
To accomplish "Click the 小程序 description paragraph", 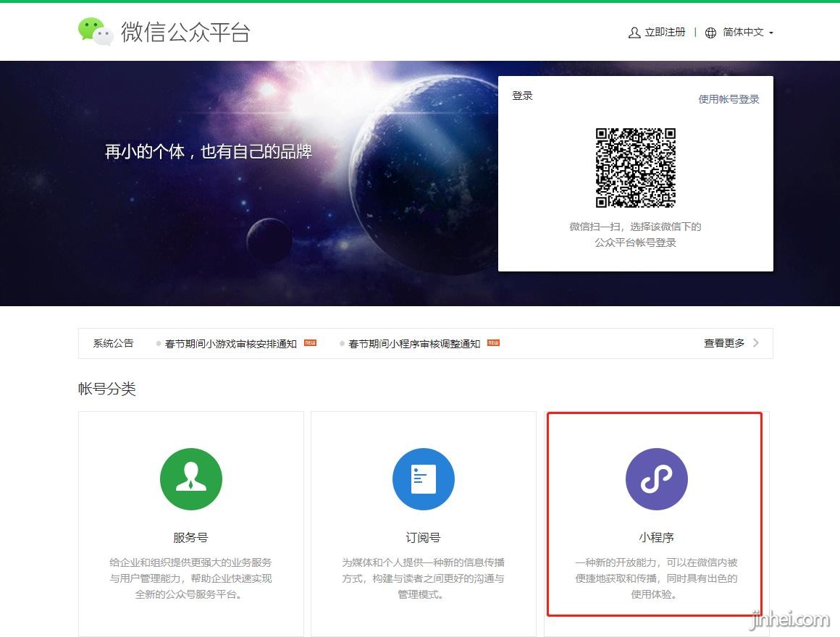I will point(656,578).
